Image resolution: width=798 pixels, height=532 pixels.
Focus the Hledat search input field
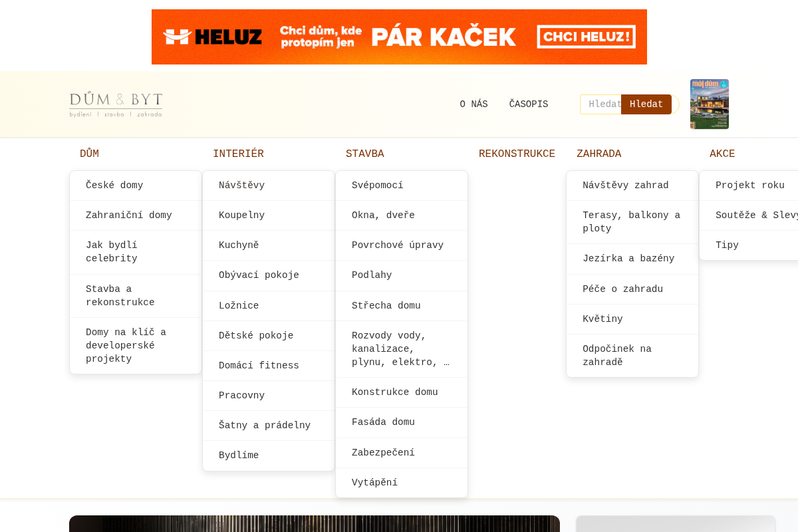click(x=601, y=104)
